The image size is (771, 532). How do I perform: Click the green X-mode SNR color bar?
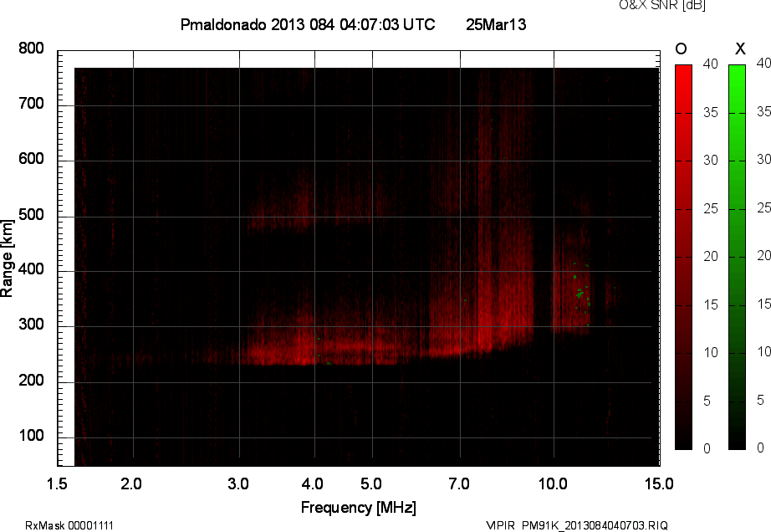point(737,257)
